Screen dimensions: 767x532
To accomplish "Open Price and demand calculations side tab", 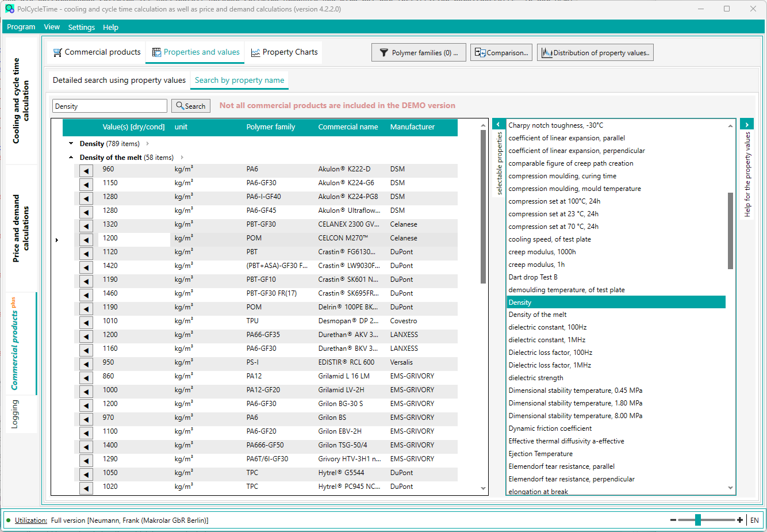I will tap(21, 228).
